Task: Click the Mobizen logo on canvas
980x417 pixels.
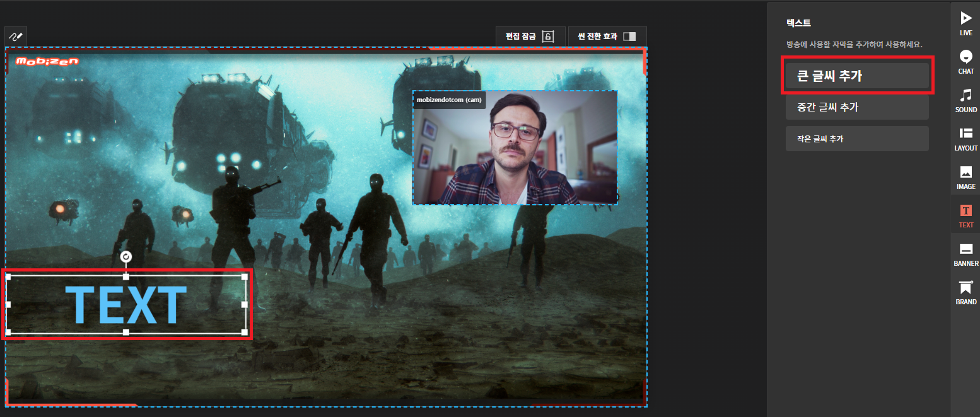Action: pyautogui.click(x=47, y=61)
